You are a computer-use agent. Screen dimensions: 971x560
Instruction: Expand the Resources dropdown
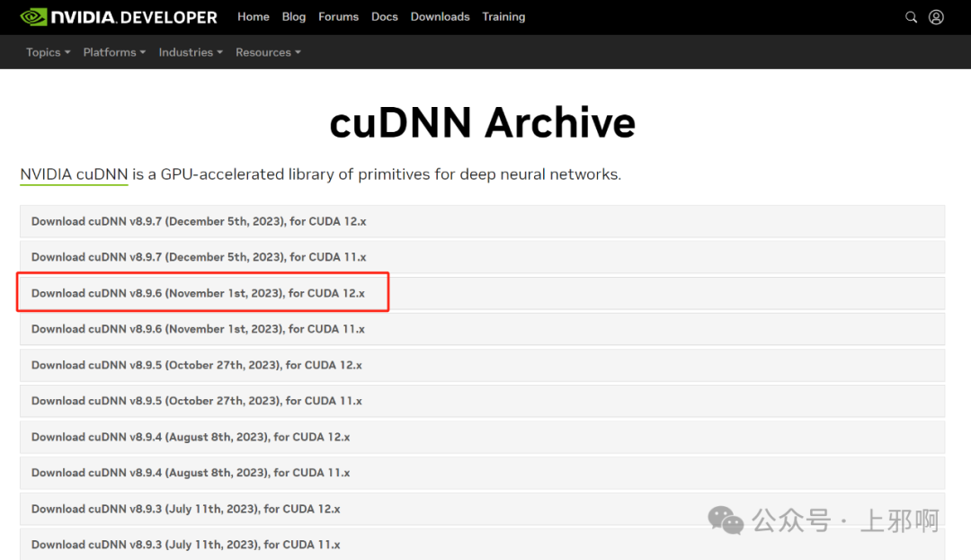click(268, 52)
